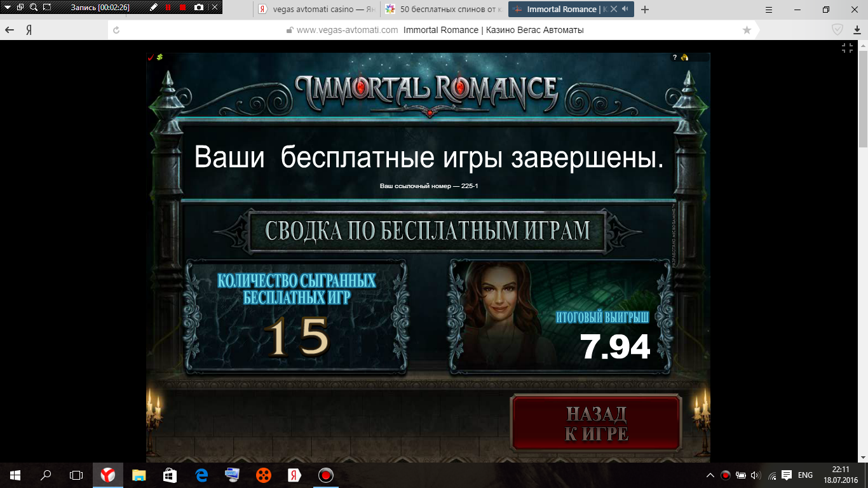Stop the screen recording

tap(183, 8)
